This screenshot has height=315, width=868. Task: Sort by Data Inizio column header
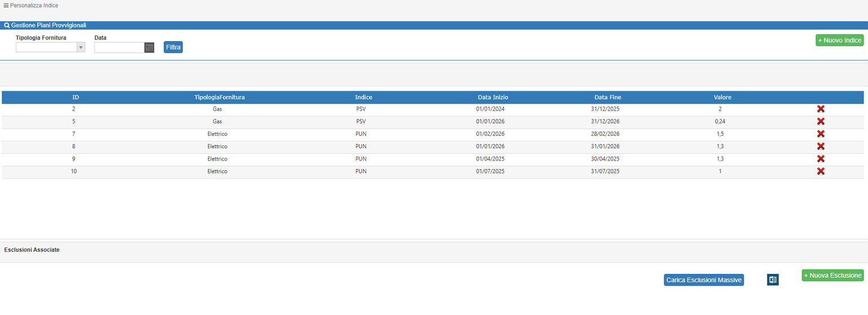point(493,97)
